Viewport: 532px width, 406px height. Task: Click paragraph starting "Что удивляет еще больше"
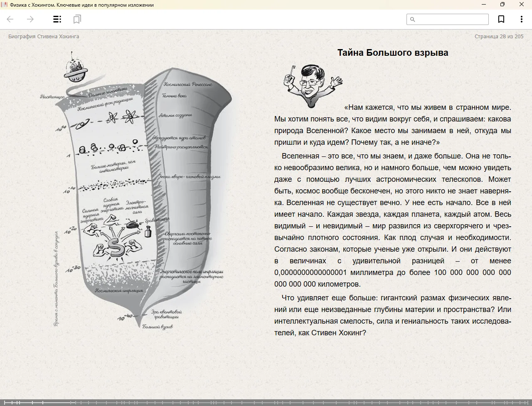pyautogui.click(x=393, y=315)
